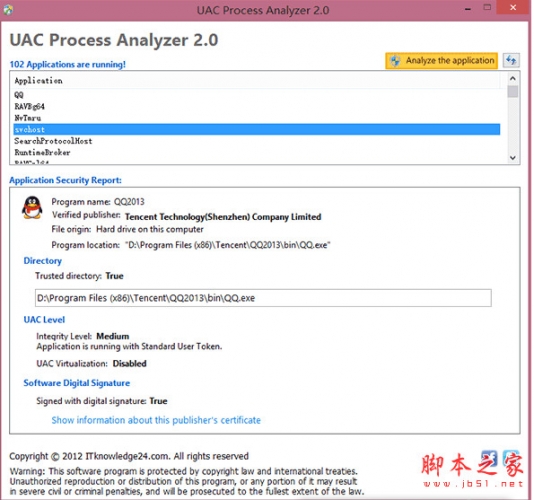The width and height of the screenshot is (534, 500).
Task: Click the Integrity Level Medium value
Action: [113, 337]
